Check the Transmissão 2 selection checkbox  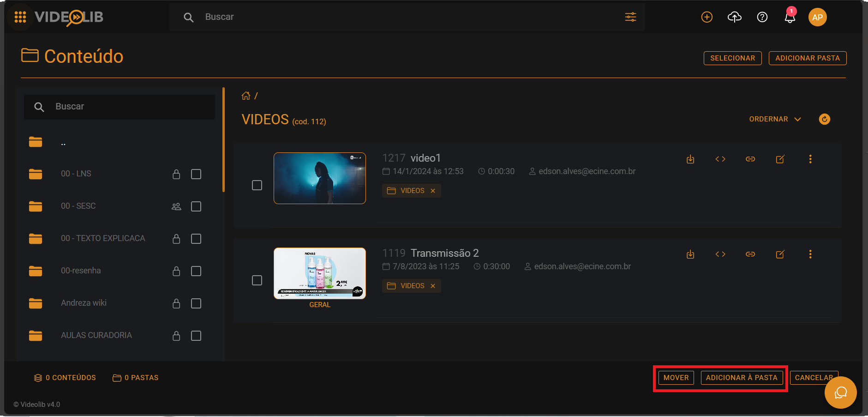(x=257, y=280)
